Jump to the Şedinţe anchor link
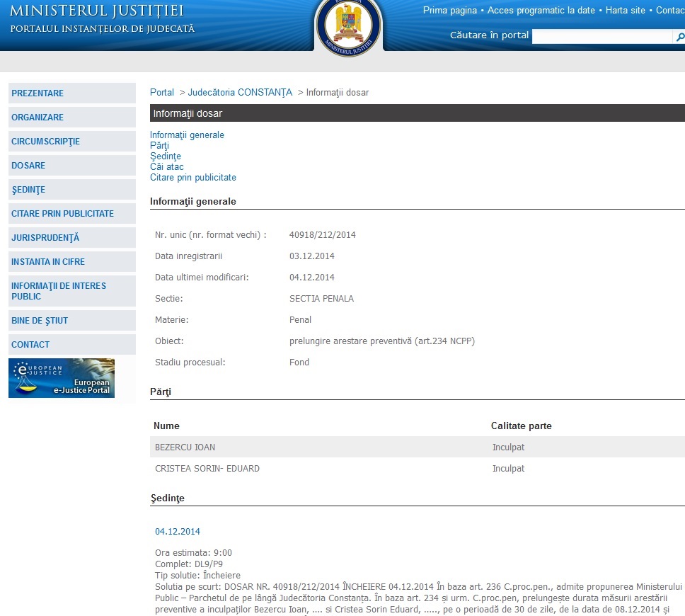This screenshot has height=616, width=685. 165,156
